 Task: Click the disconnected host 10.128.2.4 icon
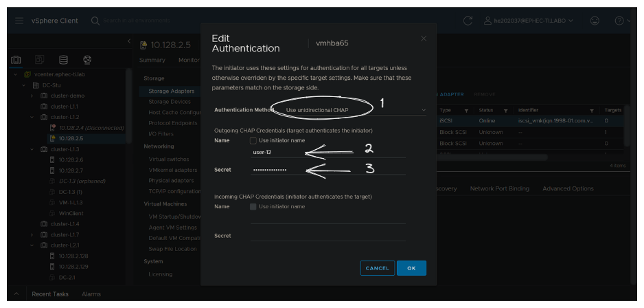(x=52, y=128)
